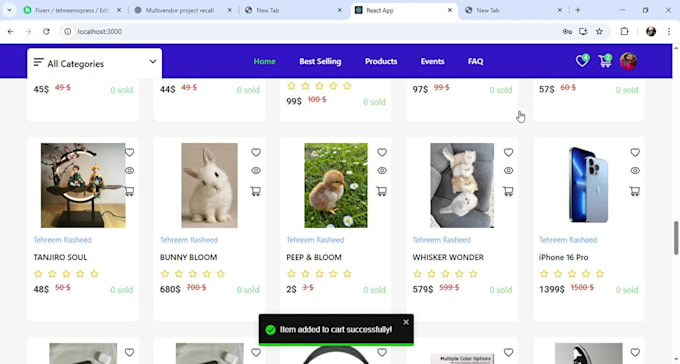Bookmark this page with the star icon

[x=599, y=31]
